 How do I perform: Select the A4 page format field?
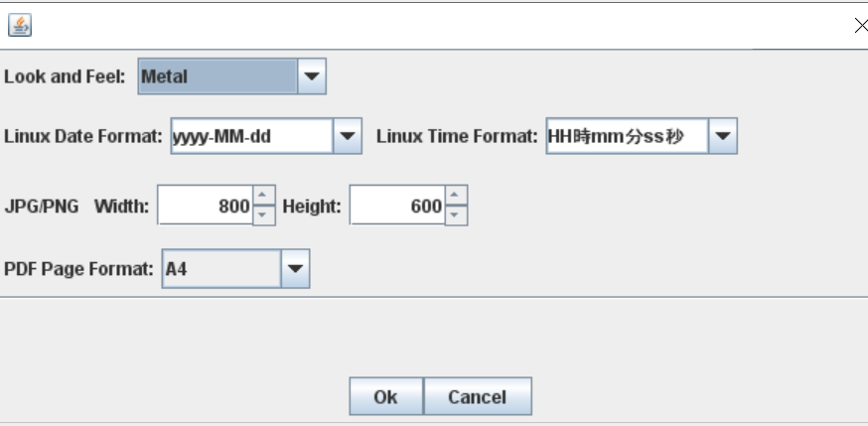click(x=221, y=268)
